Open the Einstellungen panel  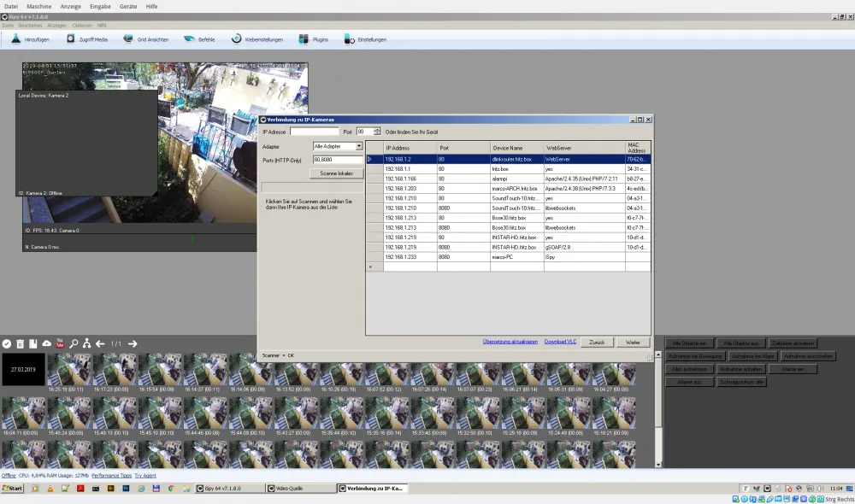click(366, 38)
